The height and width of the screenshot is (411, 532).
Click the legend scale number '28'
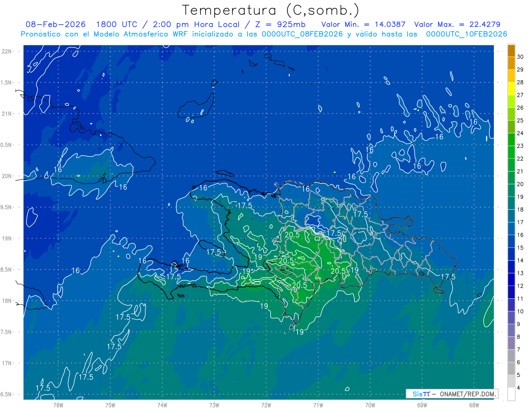click(x=520, y=82)
